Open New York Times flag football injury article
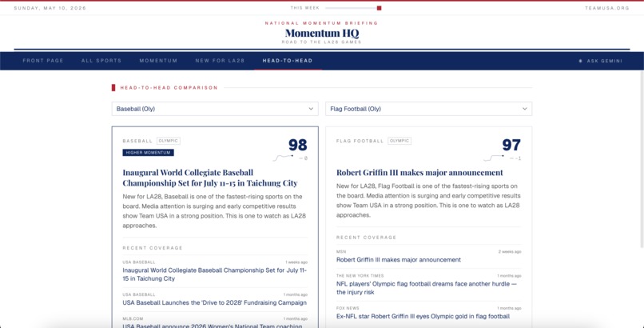The width and height of the screenshot is (644, 328). pos(427,288)
